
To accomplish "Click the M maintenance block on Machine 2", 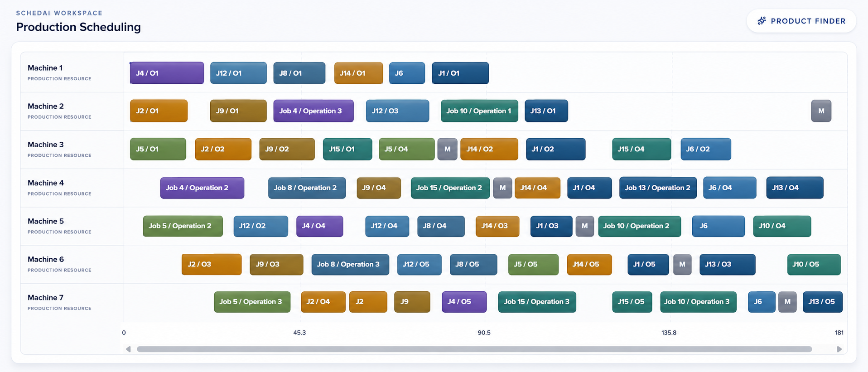I will coord(821,111).
